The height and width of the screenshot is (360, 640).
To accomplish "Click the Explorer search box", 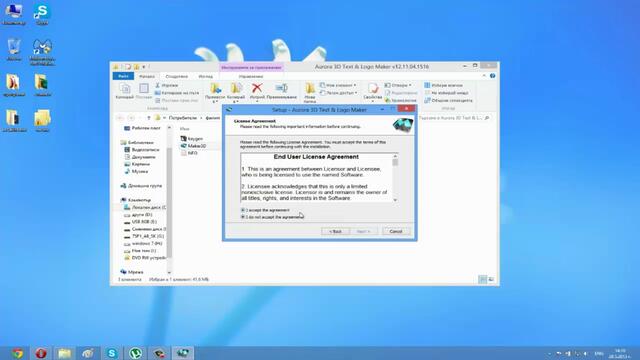I will coord(453,118).
